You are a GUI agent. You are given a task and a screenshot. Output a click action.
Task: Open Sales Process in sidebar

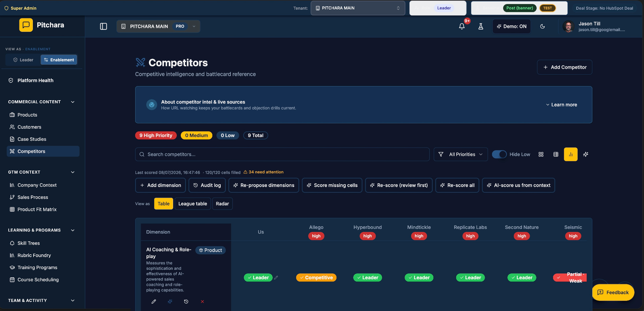[43, 197]
